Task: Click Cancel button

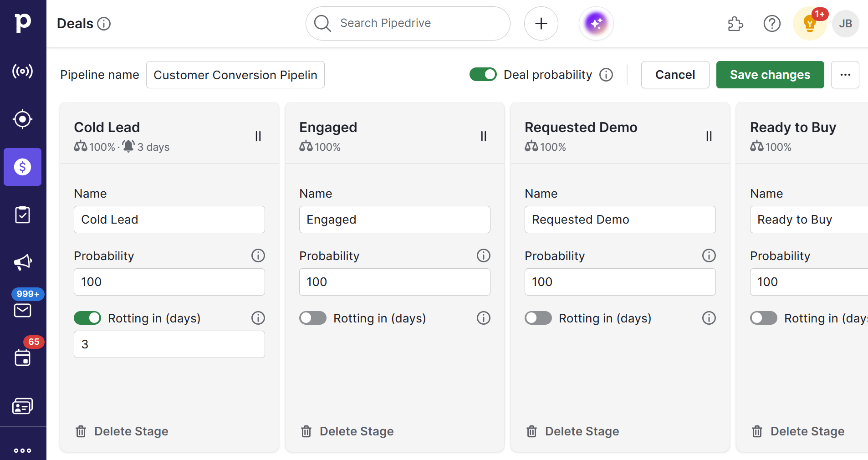Action: (675, 75)
